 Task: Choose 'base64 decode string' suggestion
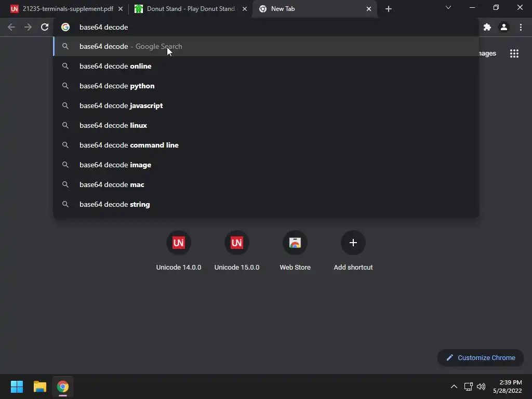tap(266, 204)
